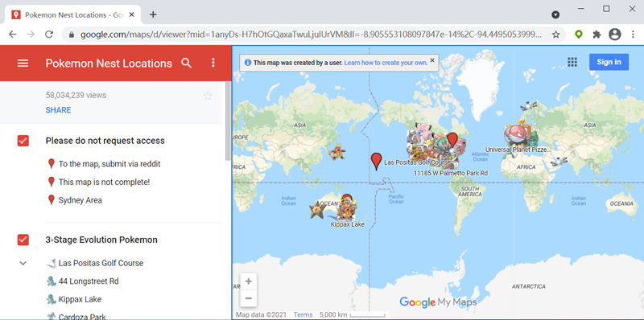Click the sidebar vertical scrollbar
Screen dimensions: 644x320
coord(228,121)
